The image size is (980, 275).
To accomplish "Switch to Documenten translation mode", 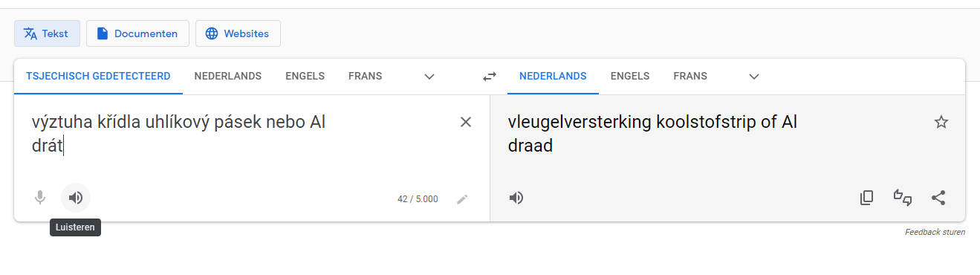I will coord(137,33).
